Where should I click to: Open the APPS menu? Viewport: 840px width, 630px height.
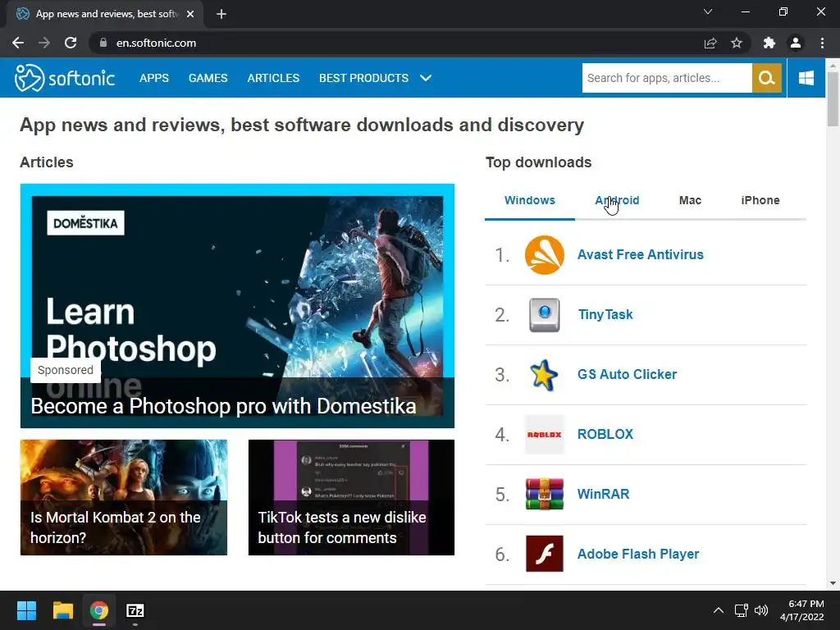pyautogui.click(x=154, y=78)
